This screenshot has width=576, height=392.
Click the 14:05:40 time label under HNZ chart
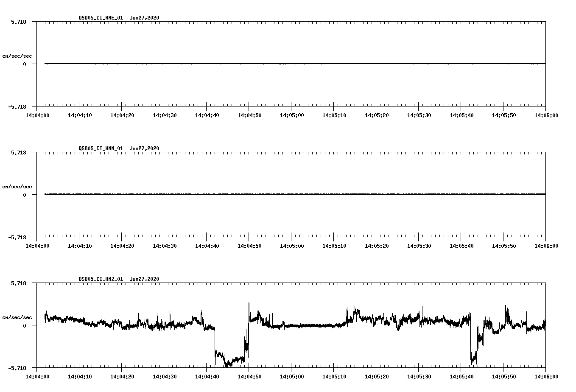[x=461, y=376]
